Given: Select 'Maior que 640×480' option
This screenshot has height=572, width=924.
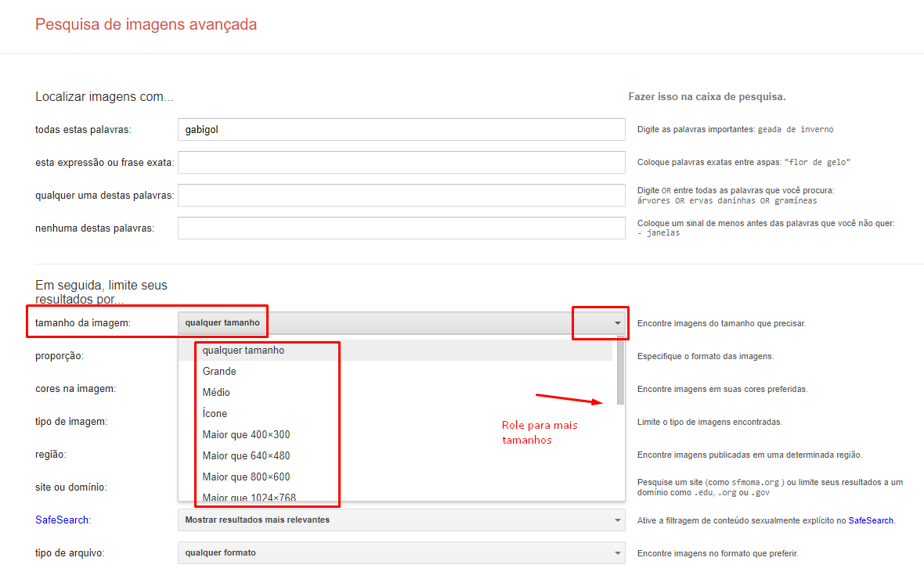Looking at the screenshot, I should click(x=395, y=456).
